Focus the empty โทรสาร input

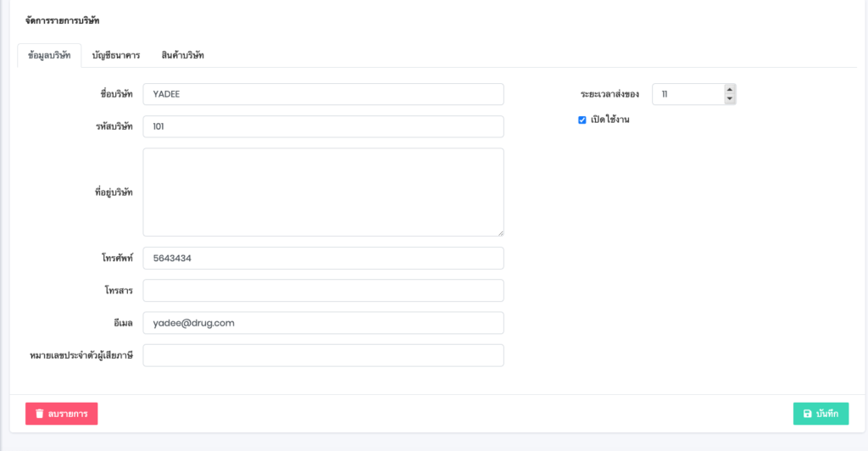(x=323, y=291)
